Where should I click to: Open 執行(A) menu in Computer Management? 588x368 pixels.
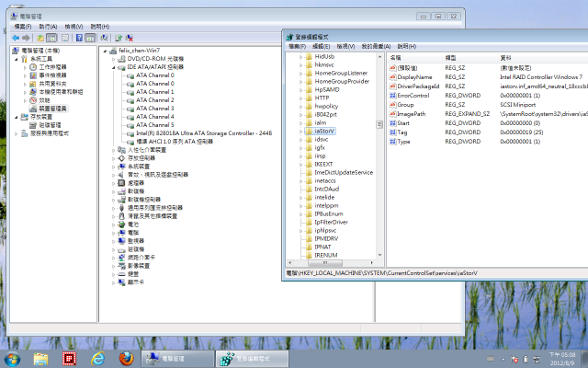coord(48,27)
